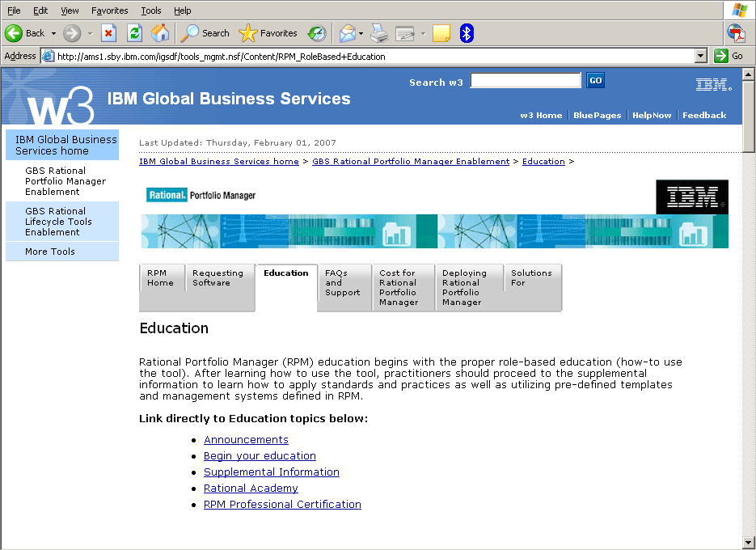Click GBS Rational Portfolio Manager Enablement breadcrumb
This screenshot has width=756, height=550.
(x=411, y=162)
